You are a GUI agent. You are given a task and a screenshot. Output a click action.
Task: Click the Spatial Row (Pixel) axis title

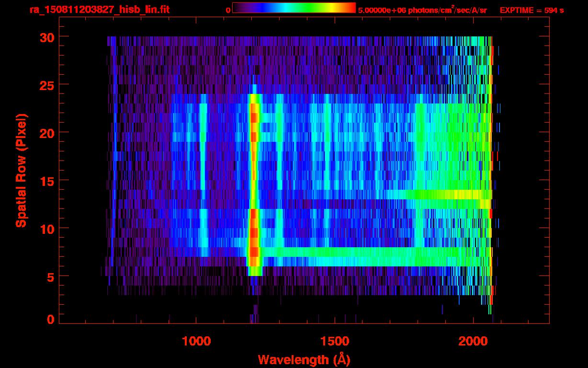(x=21, y=170)
